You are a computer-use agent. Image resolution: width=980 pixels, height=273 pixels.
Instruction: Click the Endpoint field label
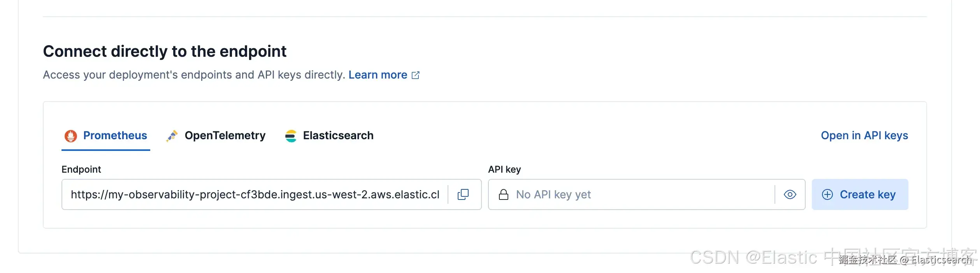[x=81, y=170]
